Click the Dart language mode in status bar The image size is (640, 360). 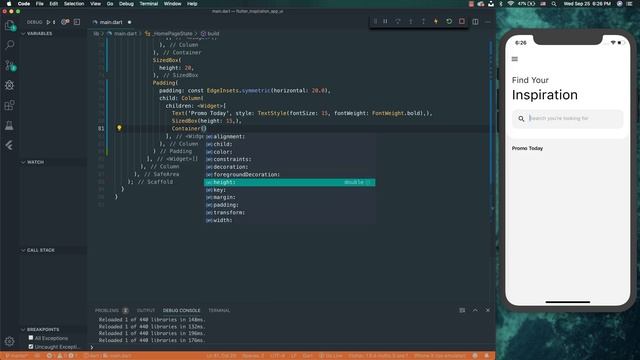coord(307,356)
